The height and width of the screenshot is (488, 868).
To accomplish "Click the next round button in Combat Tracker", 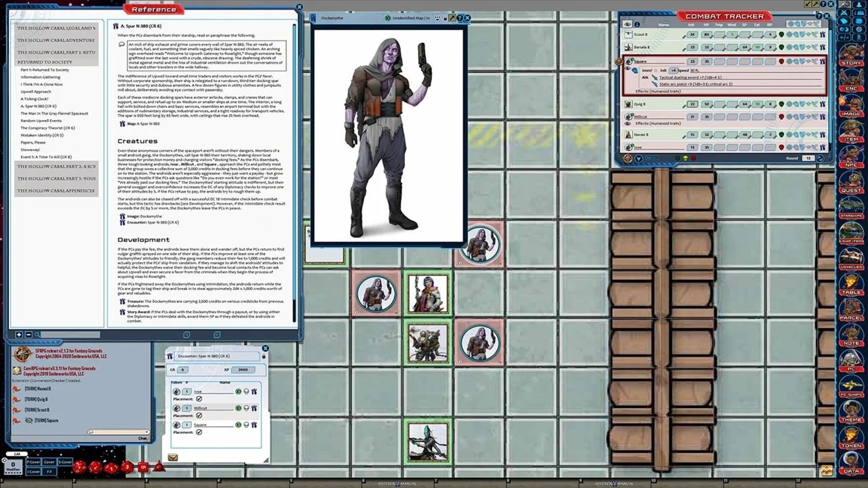I will coord(820,159).
